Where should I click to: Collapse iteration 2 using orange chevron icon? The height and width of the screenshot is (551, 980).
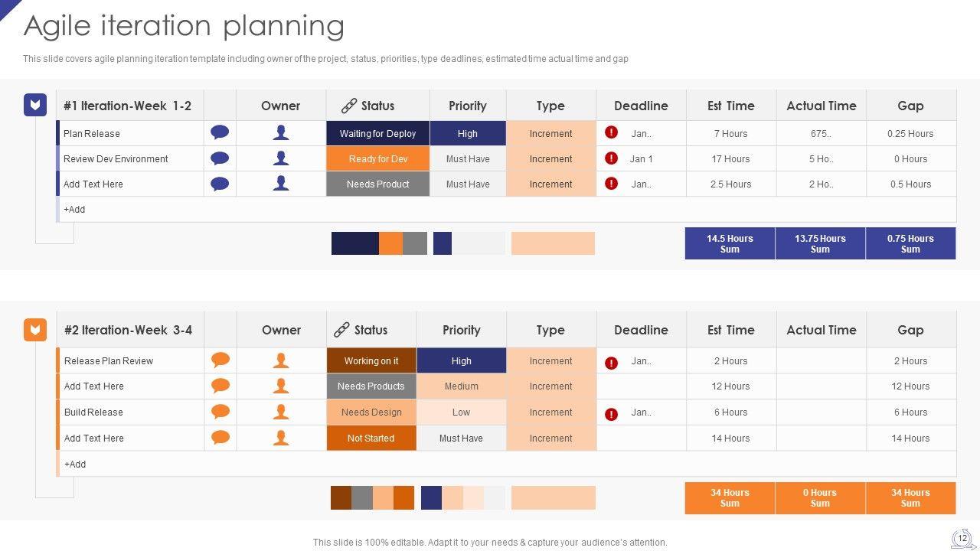(35, 330)
